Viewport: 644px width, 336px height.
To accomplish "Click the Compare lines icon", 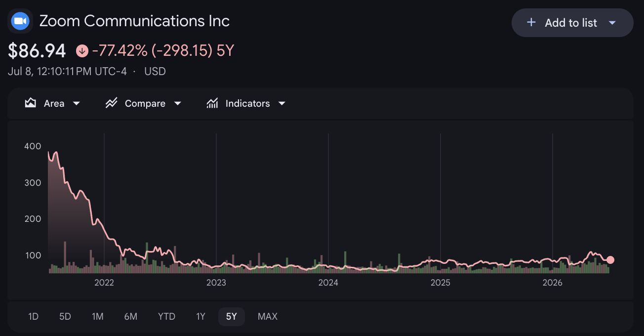I will pyautogui.click(x=111, y=103).
